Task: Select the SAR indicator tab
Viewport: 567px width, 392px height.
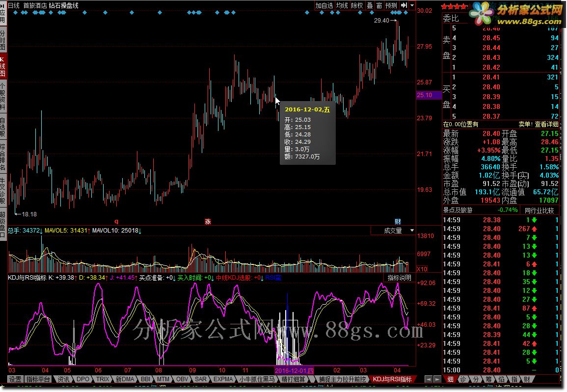Action: pyautogui.click(x=201, y=379)
